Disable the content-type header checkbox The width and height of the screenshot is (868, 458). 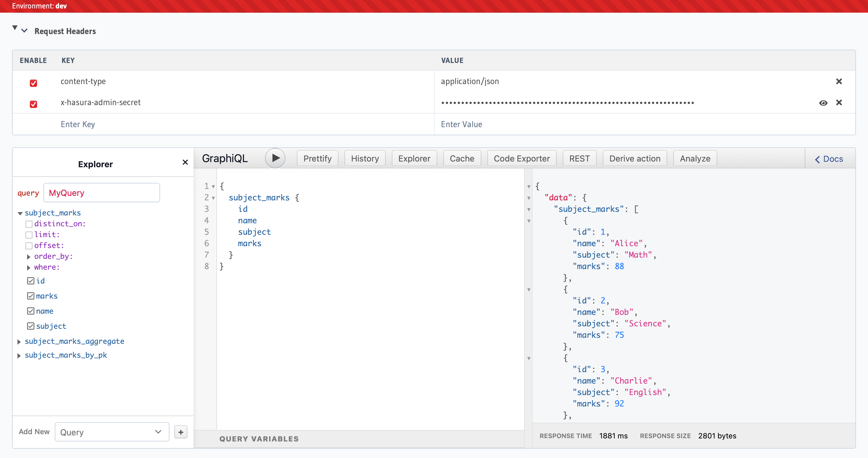pyautogui.click(x=33, y=83)
